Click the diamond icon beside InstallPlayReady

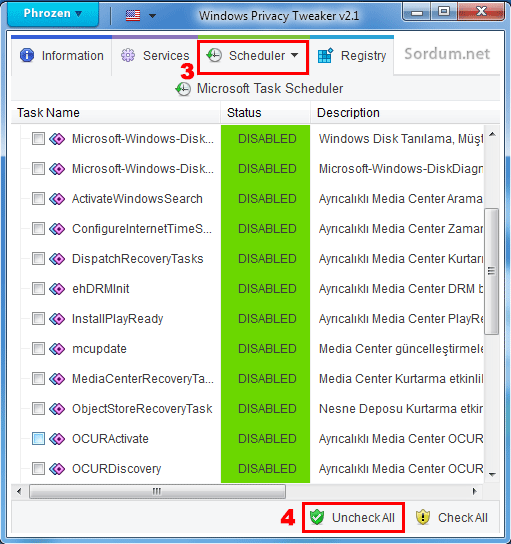57,319
